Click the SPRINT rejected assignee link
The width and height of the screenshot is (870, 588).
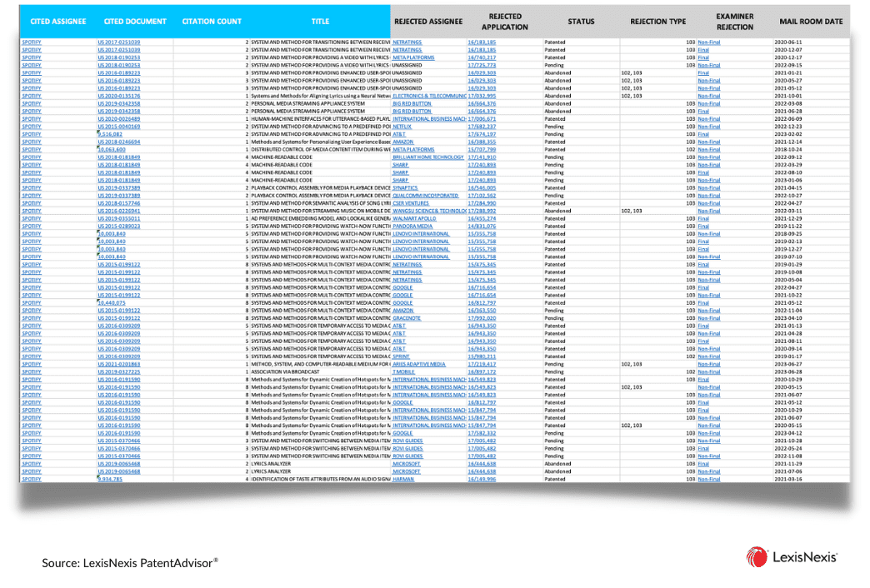point(401,356)
